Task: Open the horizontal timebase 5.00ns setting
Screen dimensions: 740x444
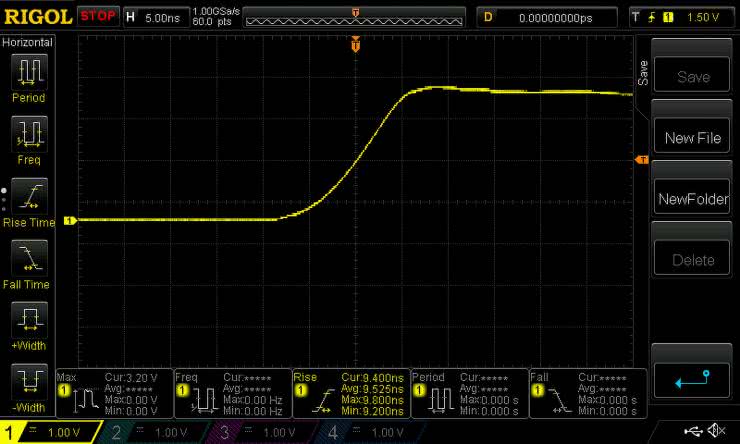Action: point(154,16)
